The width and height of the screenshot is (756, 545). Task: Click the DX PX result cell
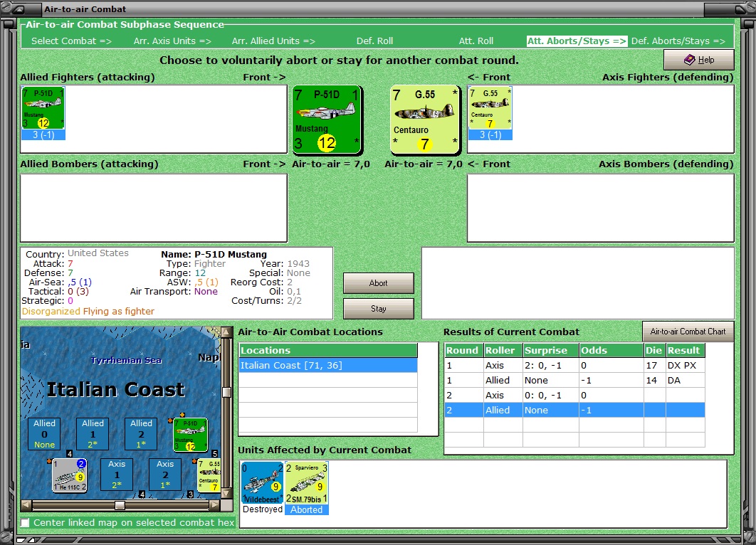685,365
